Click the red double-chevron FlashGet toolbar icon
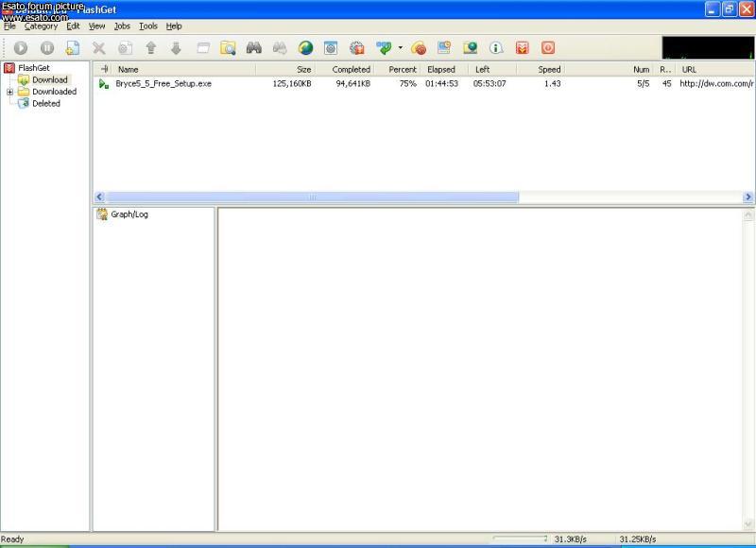 click(523, 48)
